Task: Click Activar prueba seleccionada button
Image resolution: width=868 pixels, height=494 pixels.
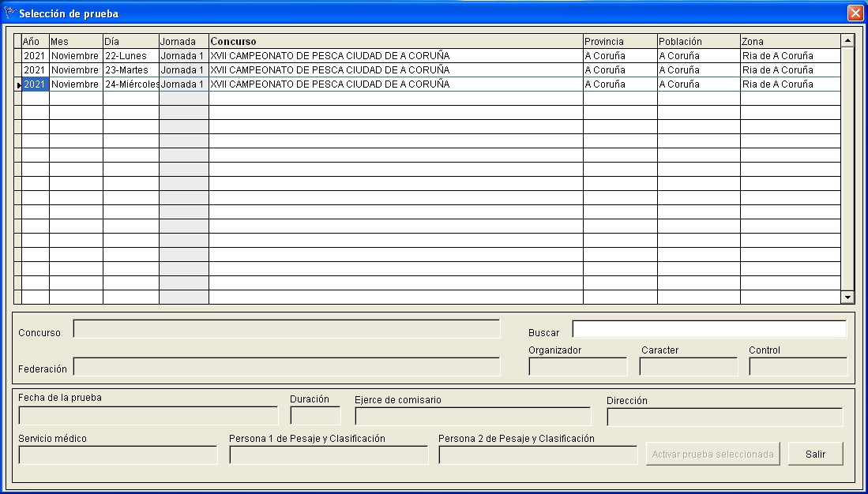Action: [x=713, y=455]
